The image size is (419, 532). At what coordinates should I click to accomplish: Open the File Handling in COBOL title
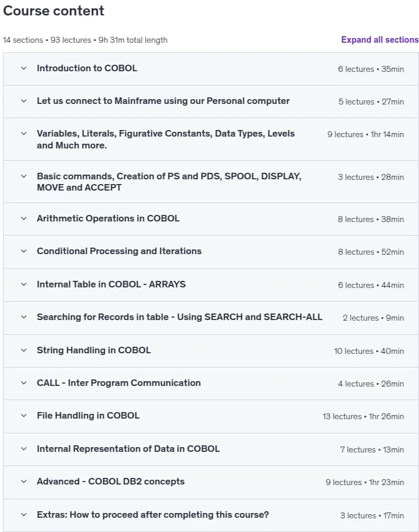click(x=88, y=416)
